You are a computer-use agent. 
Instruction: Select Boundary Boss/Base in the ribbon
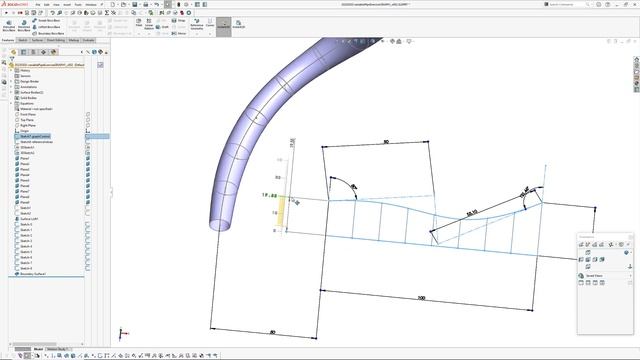click(48, 33)
